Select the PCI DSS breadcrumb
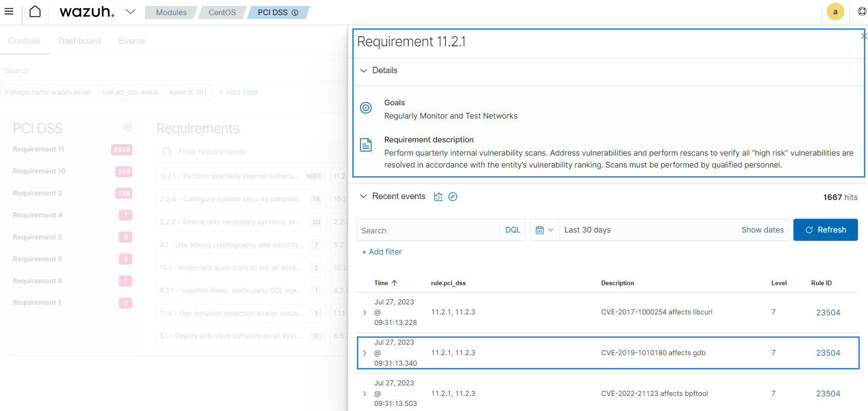The width and height of the screenshot is (868, 411). pyautogui.click(x=273, y=12)
